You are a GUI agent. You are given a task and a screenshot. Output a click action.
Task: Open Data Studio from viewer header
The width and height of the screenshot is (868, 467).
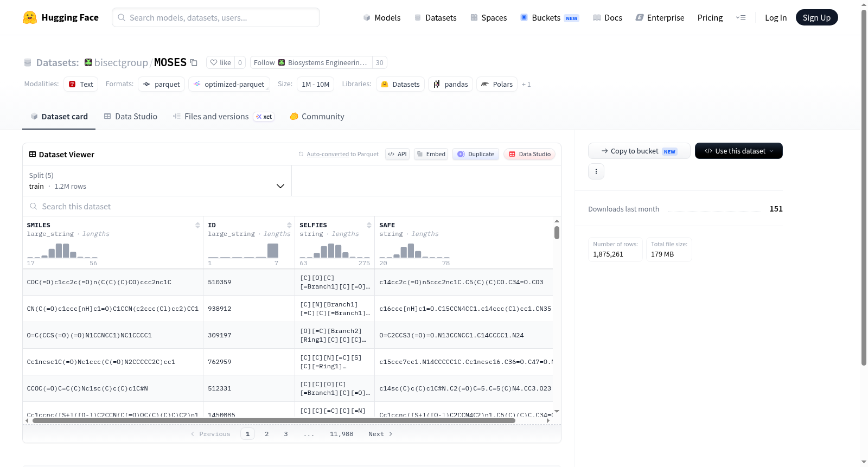529,154
